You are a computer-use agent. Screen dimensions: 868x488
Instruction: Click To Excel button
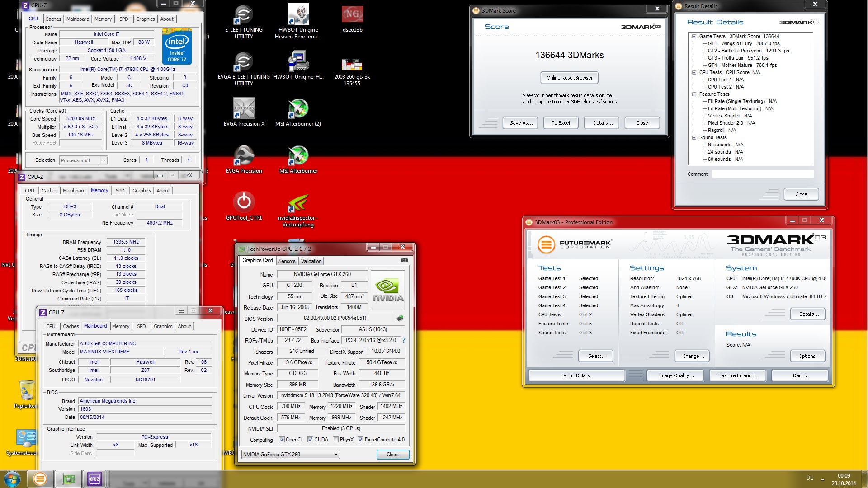click(561, 123)
